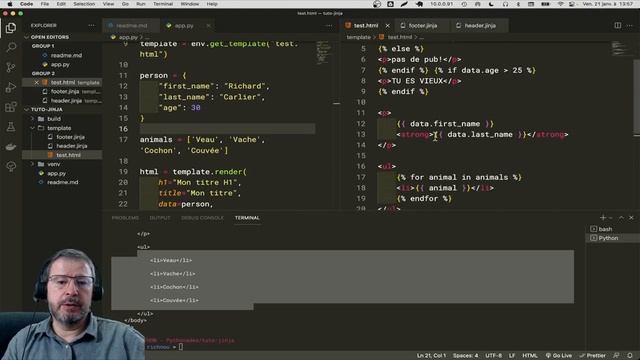Open the Search view in activity bar
Image resolution: width=640 pixels, height=360 pixels.
11,47
